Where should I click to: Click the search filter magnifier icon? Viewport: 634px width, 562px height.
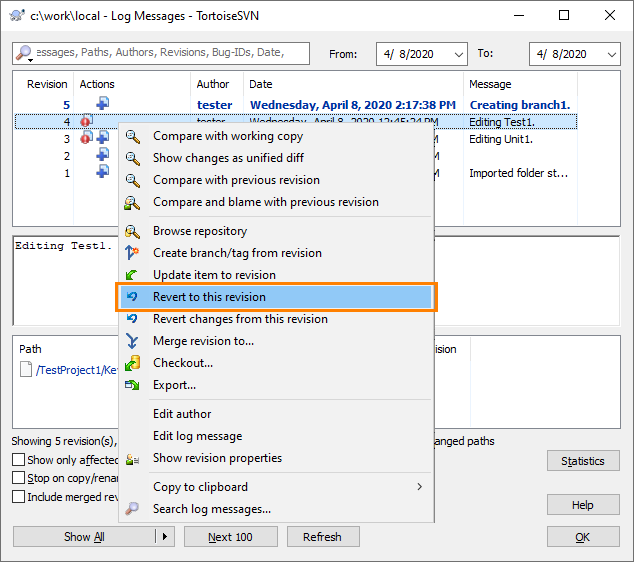(24, 53)
